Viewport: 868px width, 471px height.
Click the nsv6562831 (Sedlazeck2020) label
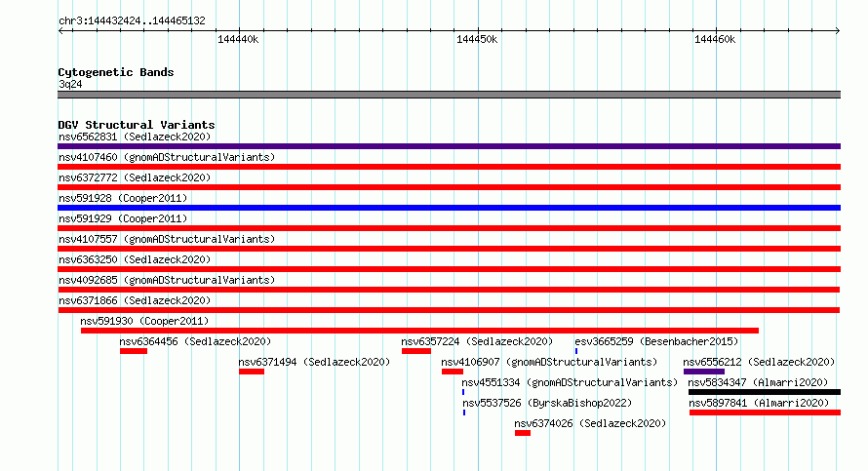[135, 137]
